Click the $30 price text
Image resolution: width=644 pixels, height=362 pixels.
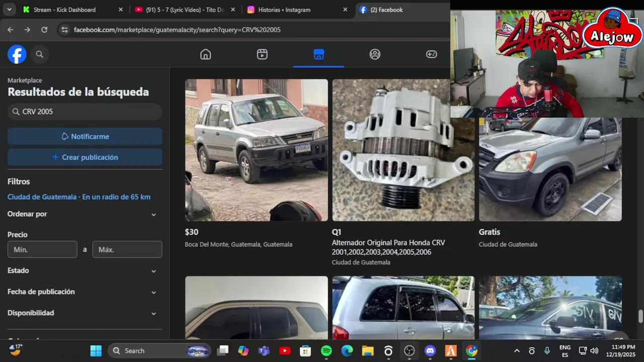point(192,232)
